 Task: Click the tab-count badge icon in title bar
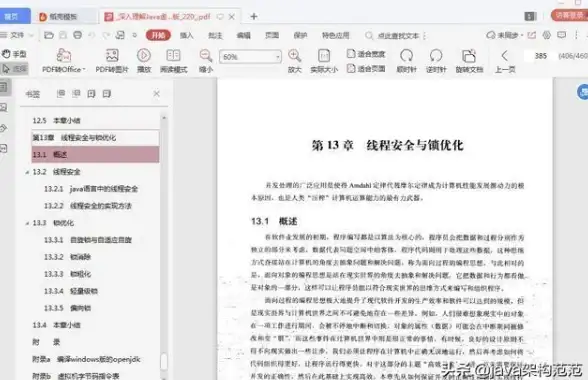point(530,16)
